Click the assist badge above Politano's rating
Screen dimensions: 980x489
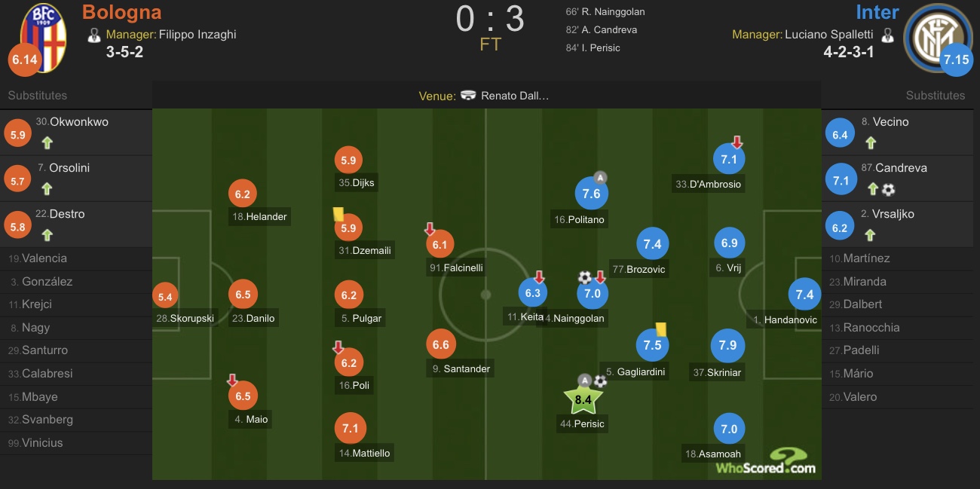coord(600,178)
